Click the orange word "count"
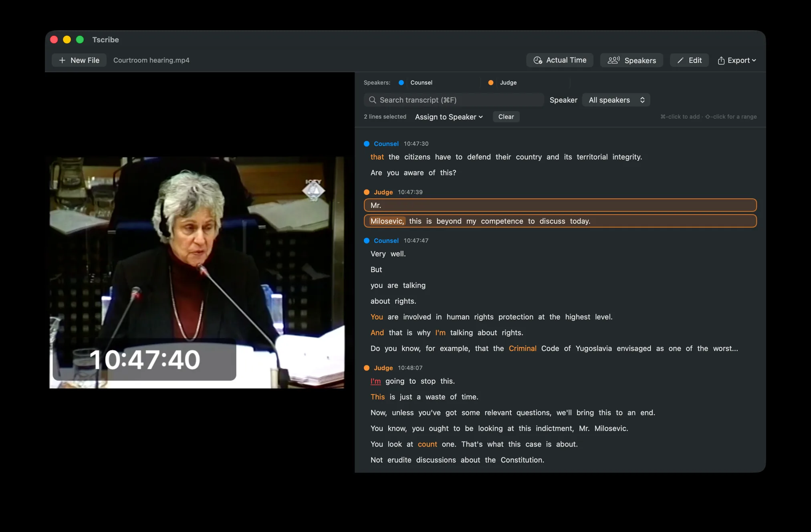This screenshot has height=532, width=811. [x=427, y=444]
